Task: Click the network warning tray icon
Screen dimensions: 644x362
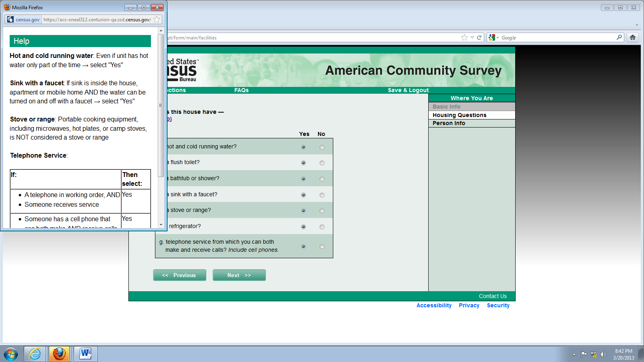Action: coord(594,354)
